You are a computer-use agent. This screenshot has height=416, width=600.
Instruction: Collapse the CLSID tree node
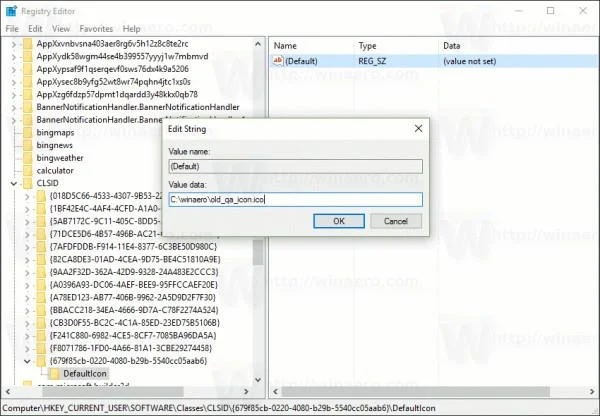coord(14,184)
